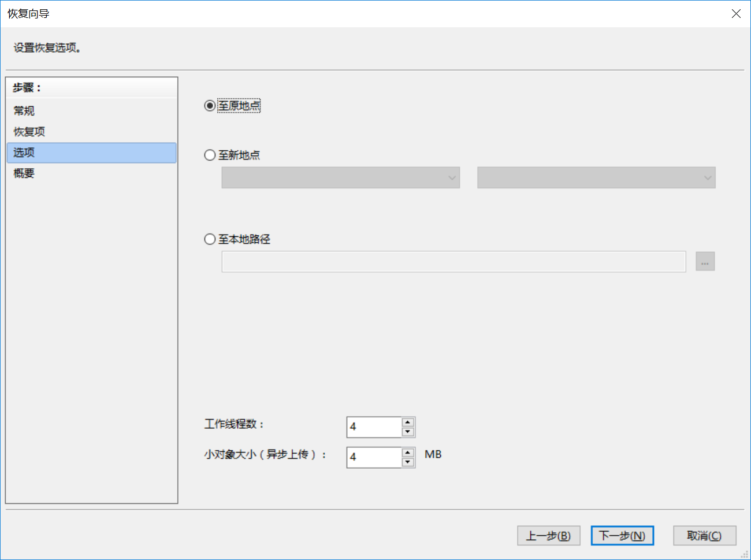The image size is (751, 560).
Task: Select the 至新地点 radio option
Action: point(210,155)
